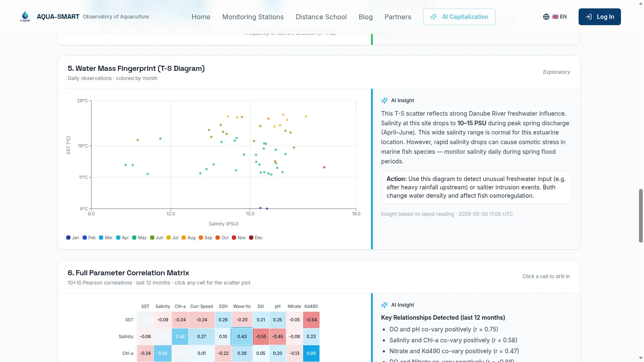Click the Chl-a row Salinity cell (0.58)
Viewport: 644px width, 362px height.
click(163, 353)
